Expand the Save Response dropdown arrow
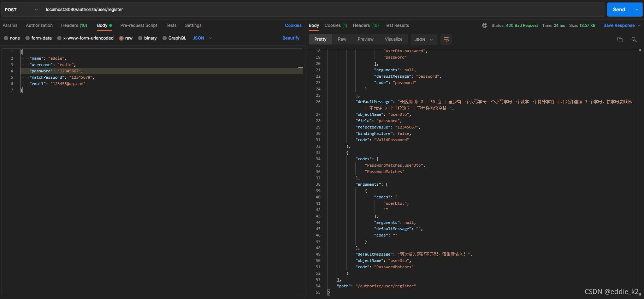Screen dimensions: 644x299 [639, 25]
